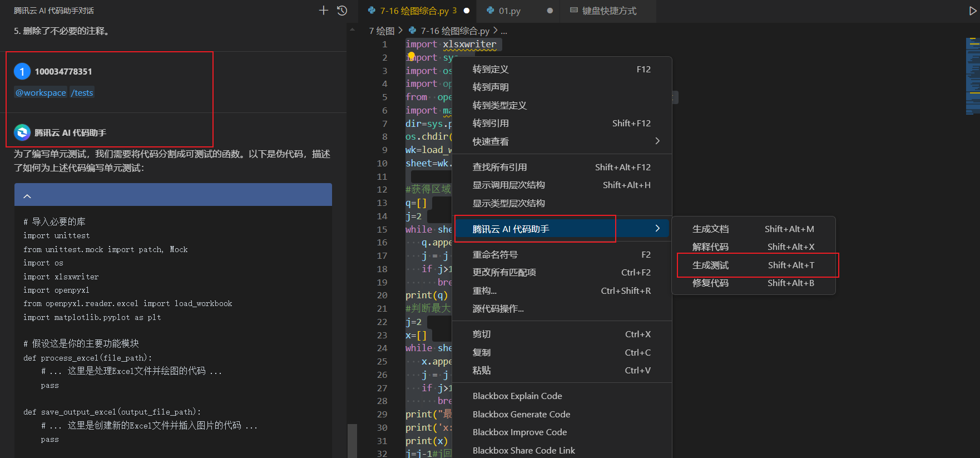Open the 7 绘图 breadcrumb folder
This screenshot has height=458, width=980.
tap(382, 31)
